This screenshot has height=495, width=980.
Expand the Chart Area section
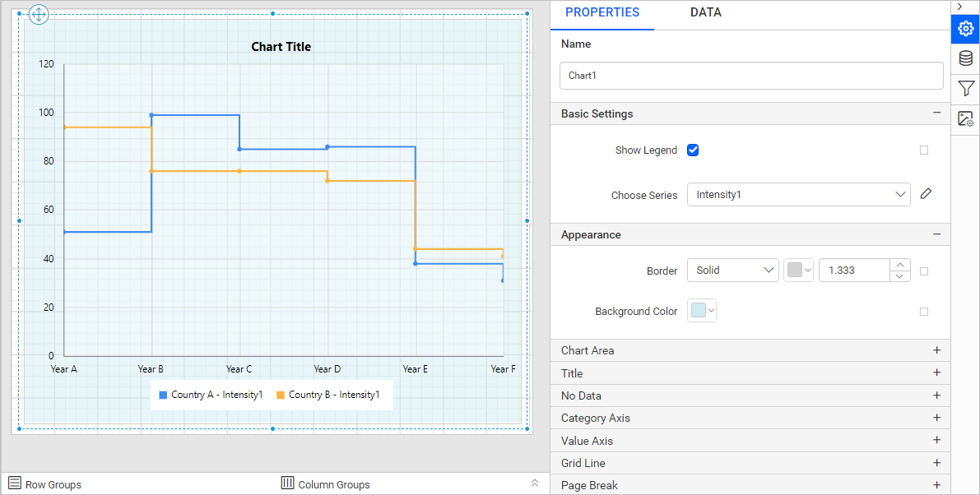click(936, 350)
